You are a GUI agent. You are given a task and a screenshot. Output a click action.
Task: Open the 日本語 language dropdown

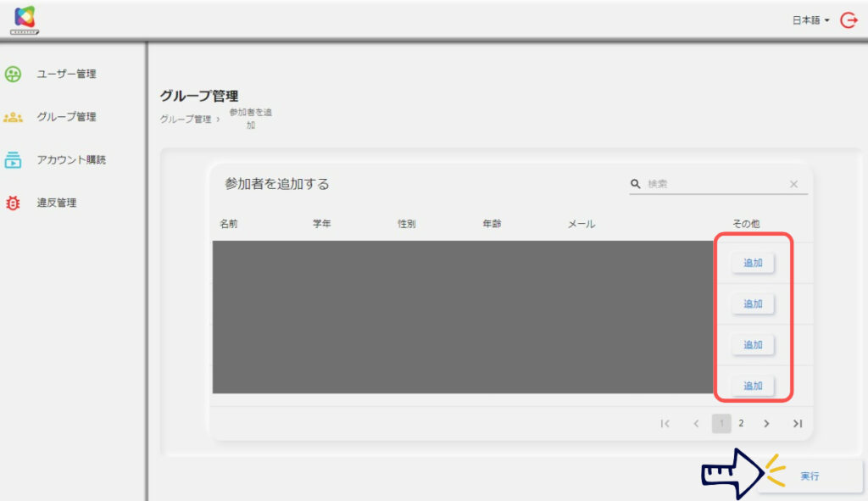click(x=811, y=20)
